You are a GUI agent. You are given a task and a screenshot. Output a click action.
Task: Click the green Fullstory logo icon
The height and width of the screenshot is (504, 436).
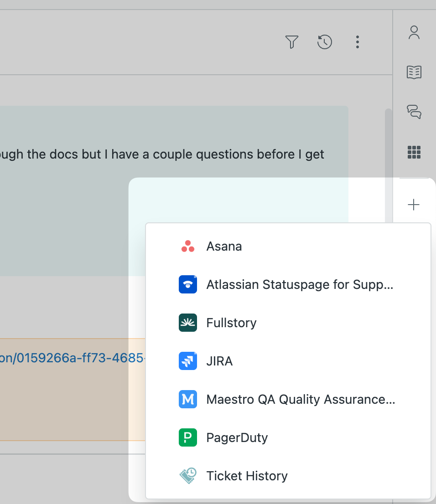(x=188, y=323)
